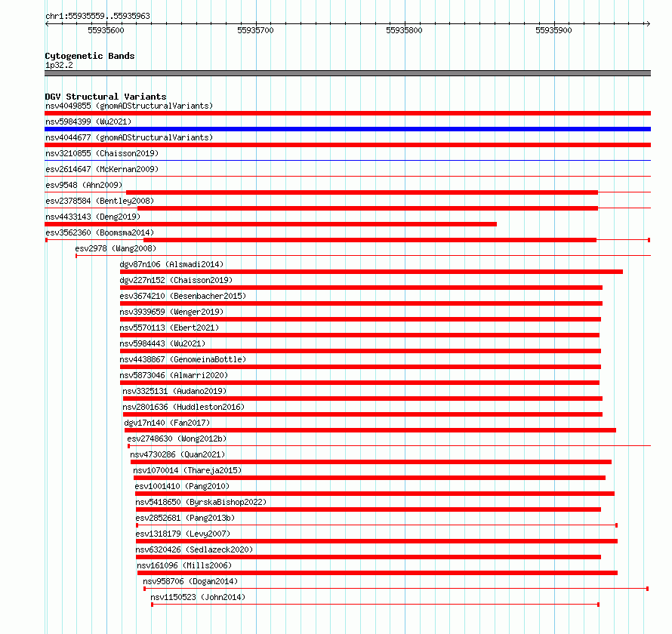Click the red bar under nsv161096
This screenshot has width=672, height=634.
(x=378, y=573)
